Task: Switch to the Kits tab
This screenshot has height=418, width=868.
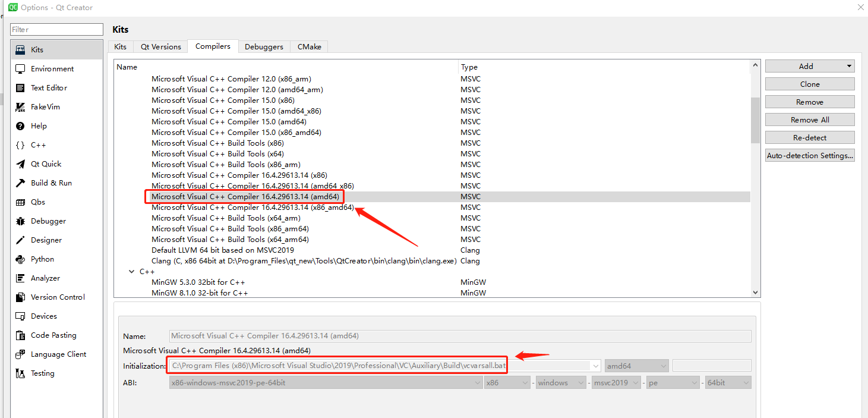Action: [x=121, y=46]
